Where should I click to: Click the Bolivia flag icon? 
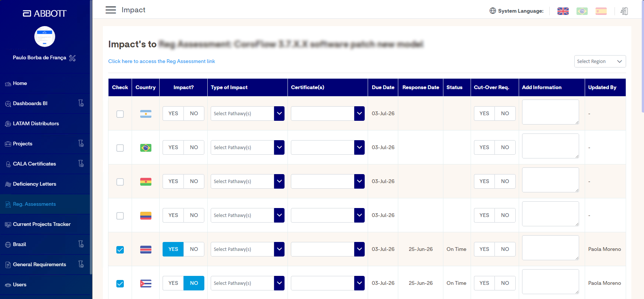coord(145,182)
